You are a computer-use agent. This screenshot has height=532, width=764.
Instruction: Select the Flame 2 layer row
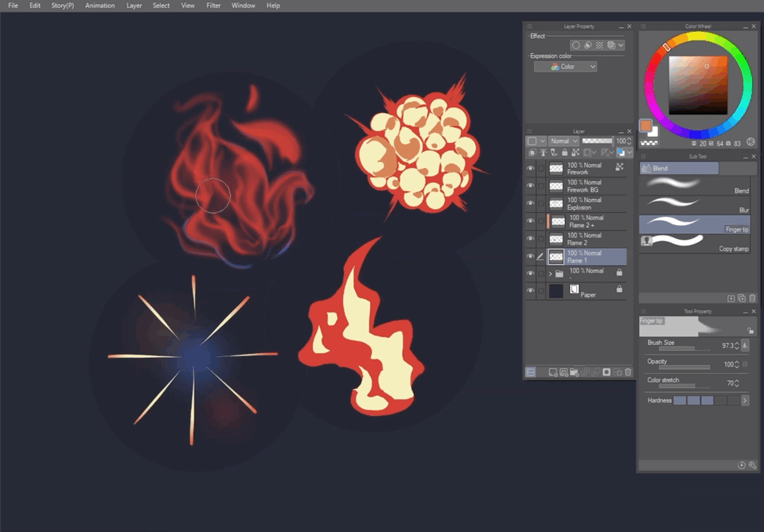pyautogui.click(x=587, y=239)
